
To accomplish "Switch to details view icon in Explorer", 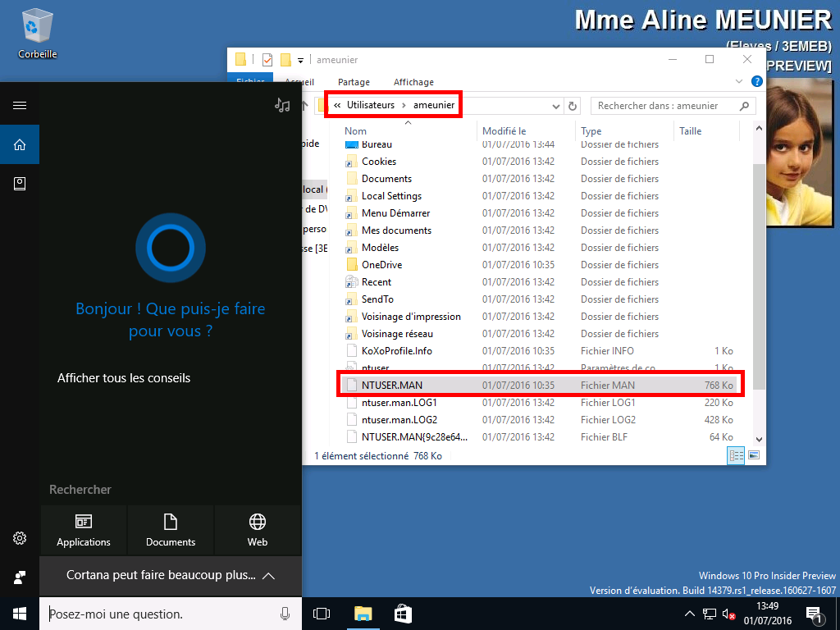I will tap(736, 456).
